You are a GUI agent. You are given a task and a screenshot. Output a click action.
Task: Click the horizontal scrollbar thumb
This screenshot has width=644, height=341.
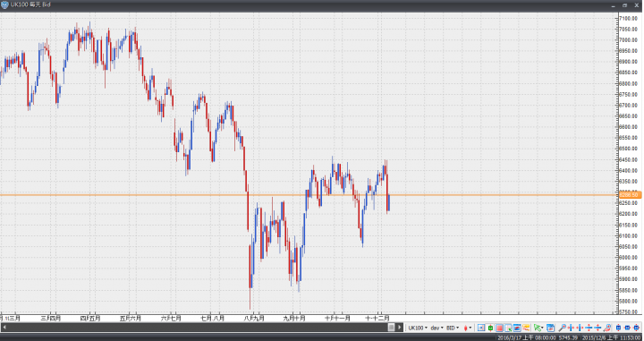(392, 328)
